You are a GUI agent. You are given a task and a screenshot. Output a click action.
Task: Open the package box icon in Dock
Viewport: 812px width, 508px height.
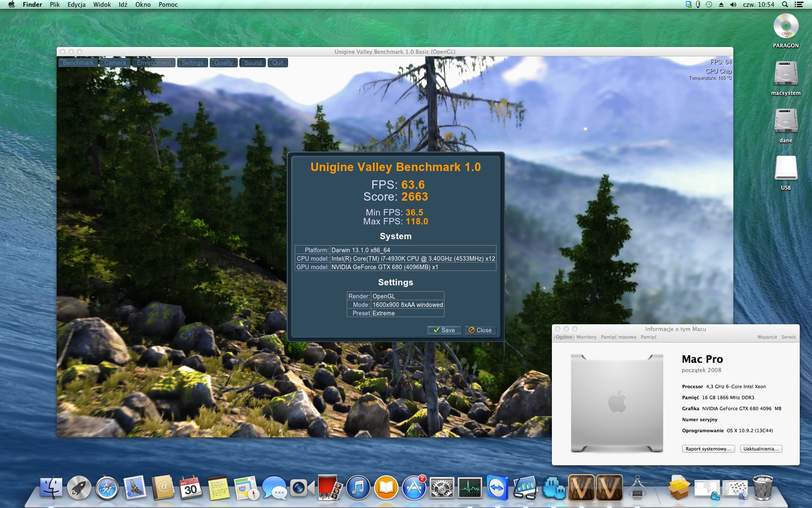click(x=679, y=488)
